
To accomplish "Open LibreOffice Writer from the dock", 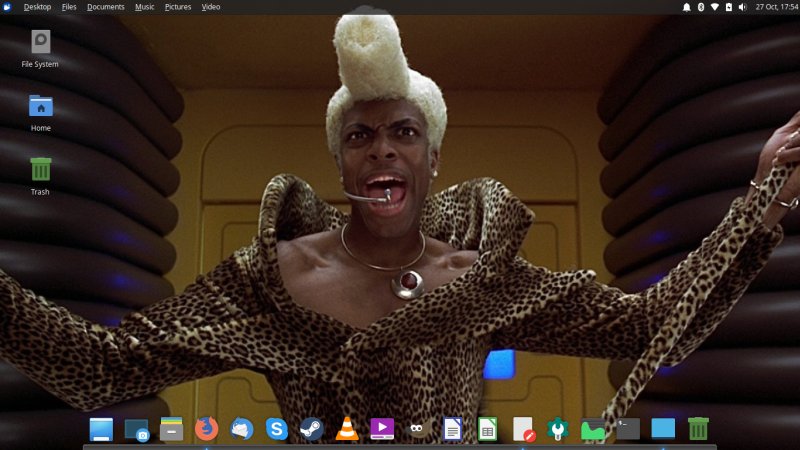I will point(453,429).
